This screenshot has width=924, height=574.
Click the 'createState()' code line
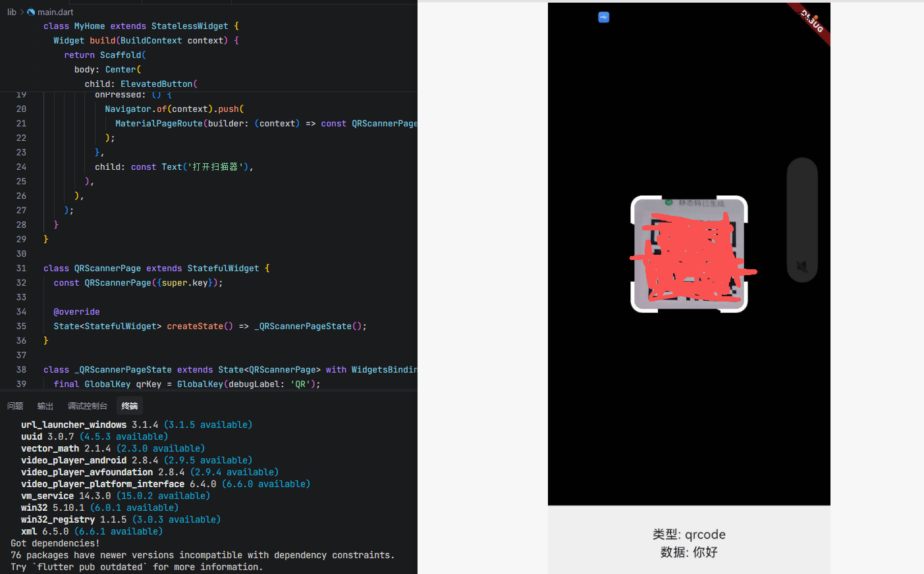point(210,326)
